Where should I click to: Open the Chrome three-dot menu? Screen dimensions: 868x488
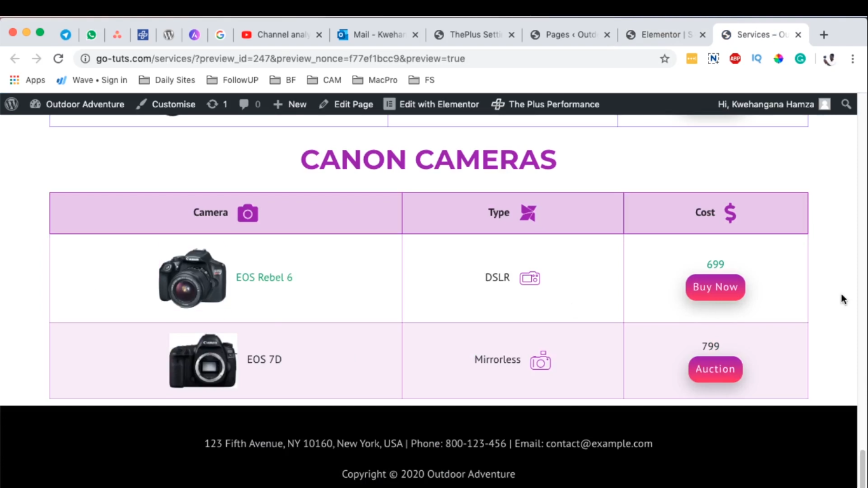[x=853, y=58]
